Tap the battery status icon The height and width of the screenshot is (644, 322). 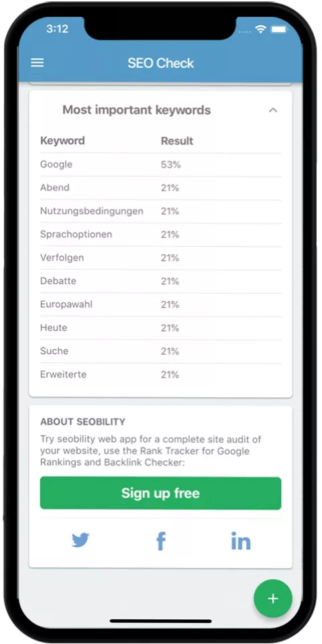tap(279, 29)
